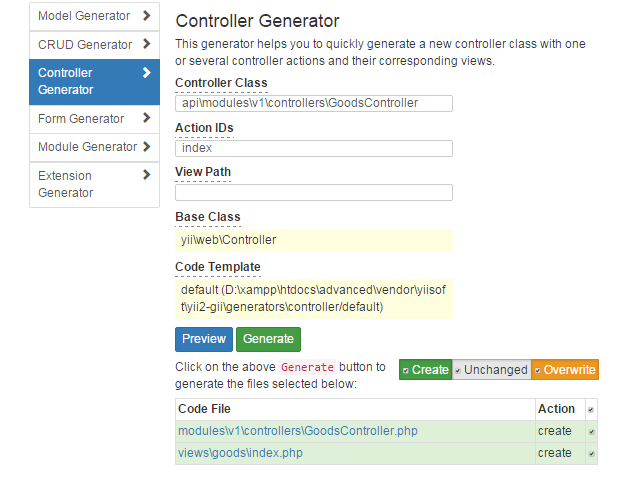Open the Form Generator menu item

click(81, 118)
